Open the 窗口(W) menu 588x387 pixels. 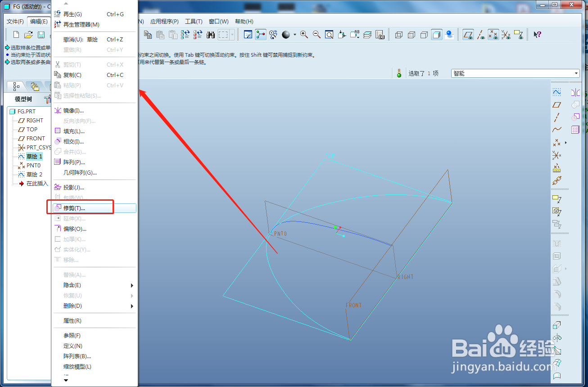coord(219,22)
